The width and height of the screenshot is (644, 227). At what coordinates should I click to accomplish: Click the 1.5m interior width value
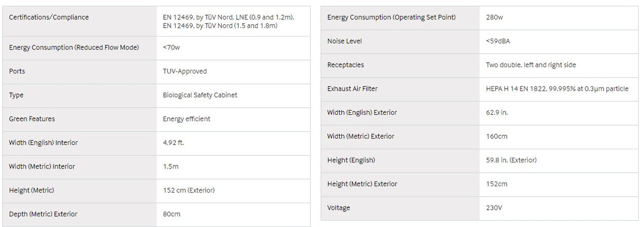click(x=171, y=166)
